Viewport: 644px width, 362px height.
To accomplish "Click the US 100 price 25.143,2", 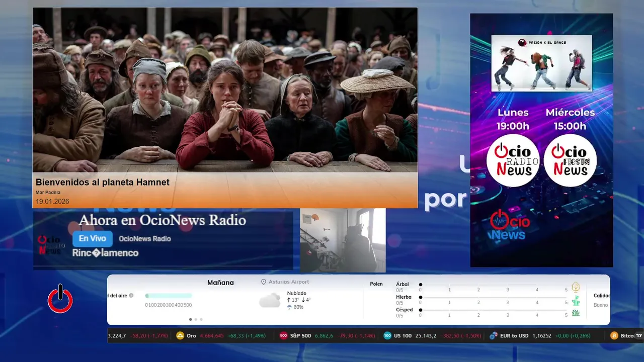I will (426, 336).
